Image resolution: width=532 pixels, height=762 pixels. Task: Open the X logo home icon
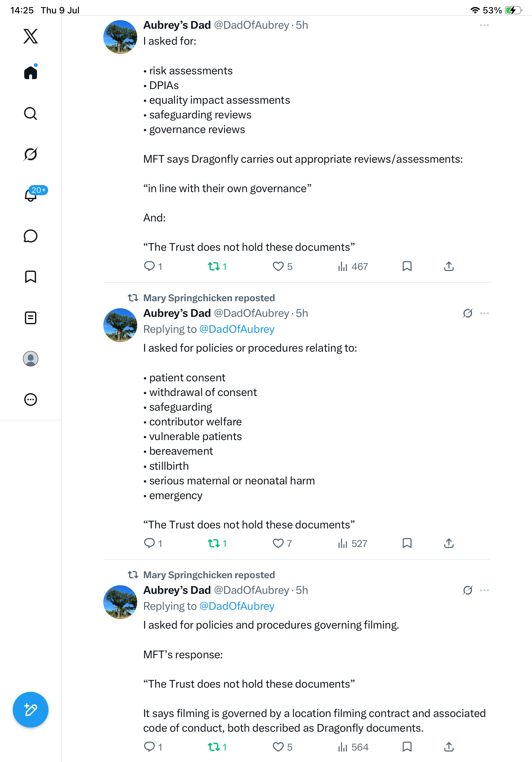click(31, 36)
